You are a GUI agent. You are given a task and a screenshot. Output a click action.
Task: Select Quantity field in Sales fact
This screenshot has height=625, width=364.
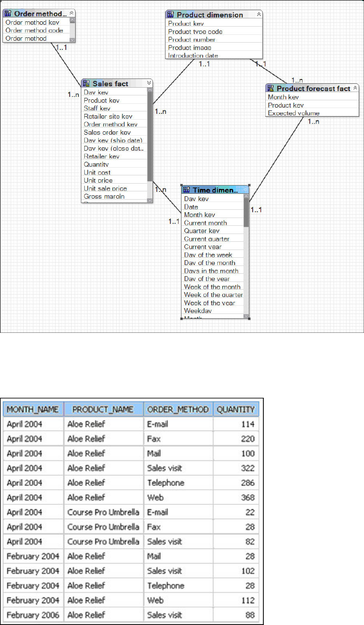pyautogui.click(x=114, y=164)
